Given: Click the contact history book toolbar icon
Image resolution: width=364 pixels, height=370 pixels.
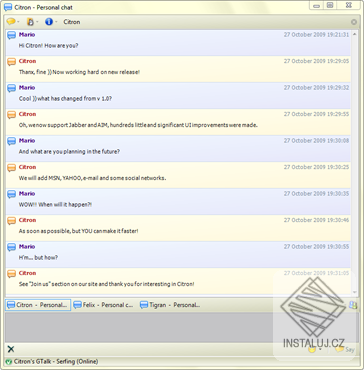Looking at the screenshot, I should click(x=30, y=22).
